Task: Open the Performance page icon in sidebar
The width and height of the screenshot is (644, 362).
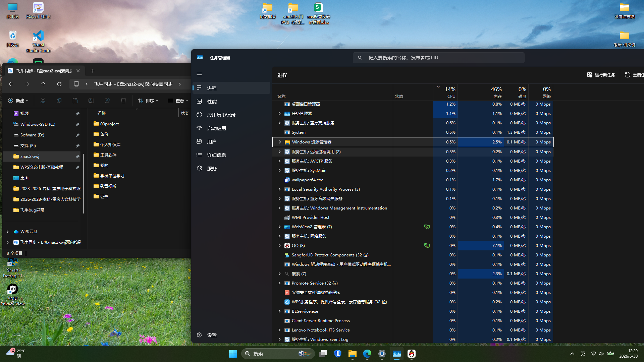Action: click(x=199, y=101)
